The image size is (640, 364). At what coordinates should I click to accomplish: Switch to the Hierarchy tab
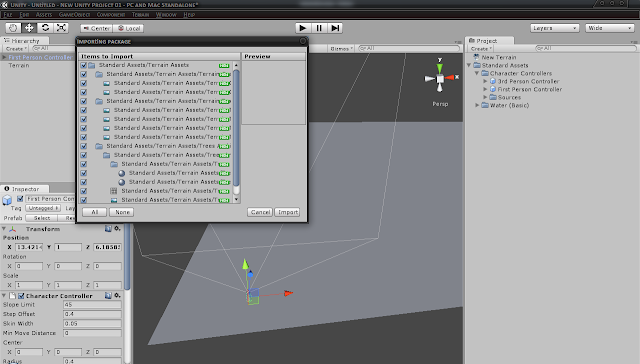(x=24, y=41)
